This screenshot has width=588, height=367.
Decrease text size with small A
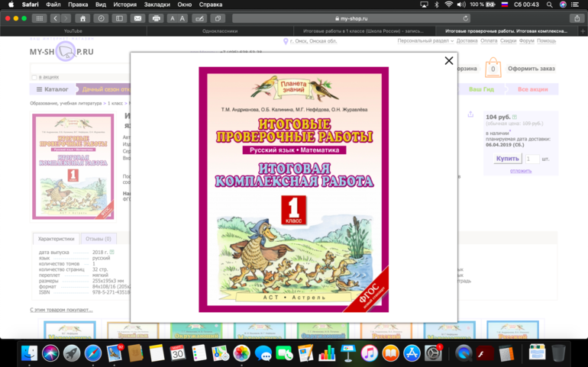(x=172, y=18)
